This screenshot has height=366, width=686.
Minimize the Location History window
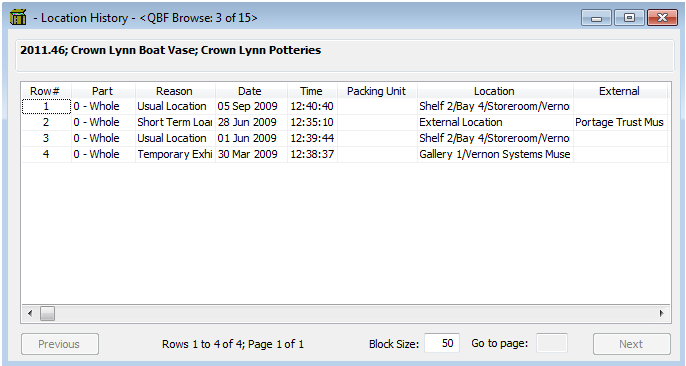596,18
